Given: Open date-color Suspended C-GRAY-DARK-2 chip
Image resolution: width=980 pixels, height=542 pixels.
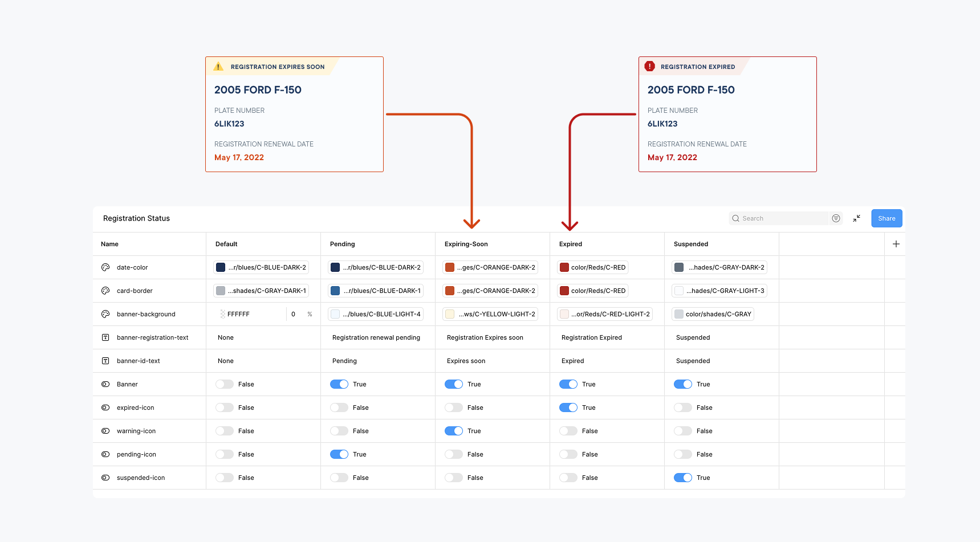Looking at the screenshot, I should [x=719, y=267].
